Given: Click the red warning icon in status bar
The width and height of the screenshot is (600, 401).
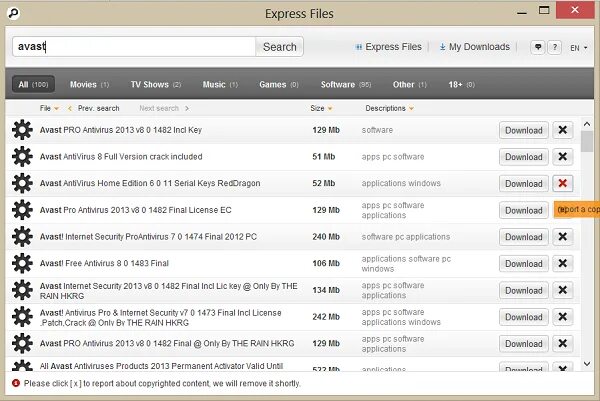Looking at the screenshot, I should pyautogui.click(x=16, y=383).
